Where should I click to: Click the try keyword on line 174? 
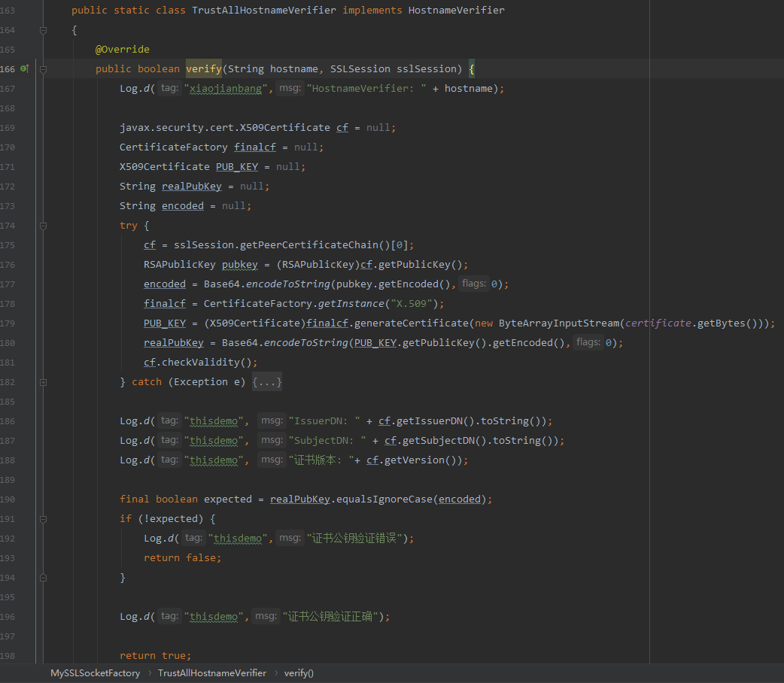(129, 226)
